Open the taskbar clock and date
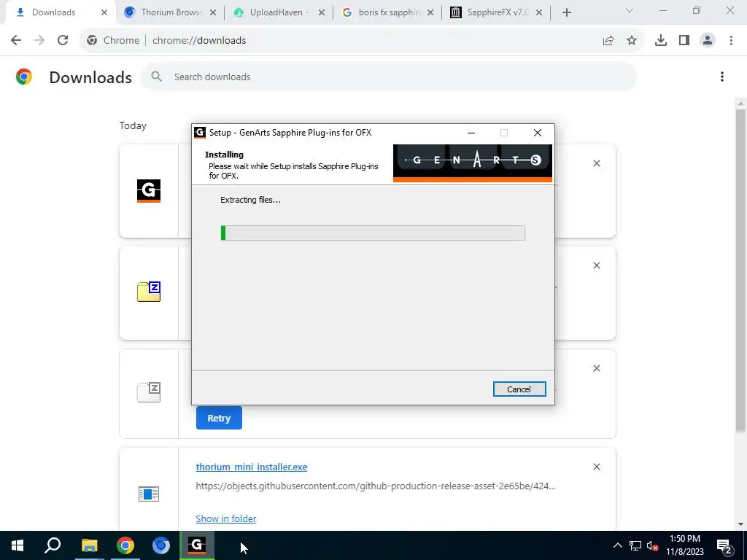 [685, 545]
